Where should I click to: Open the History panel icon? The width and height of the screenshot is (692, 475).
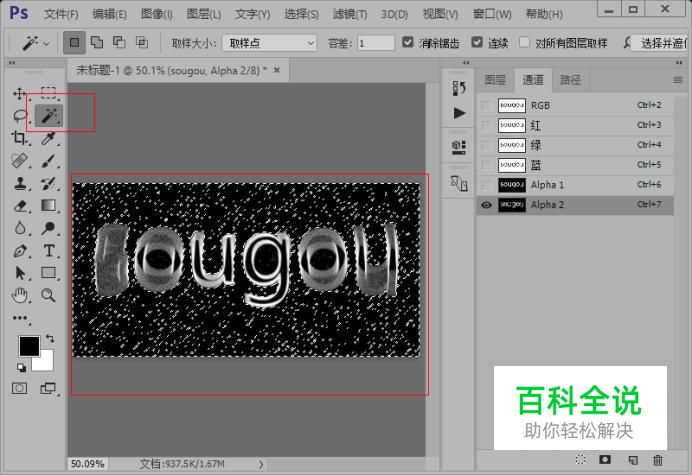pos(459,88)
